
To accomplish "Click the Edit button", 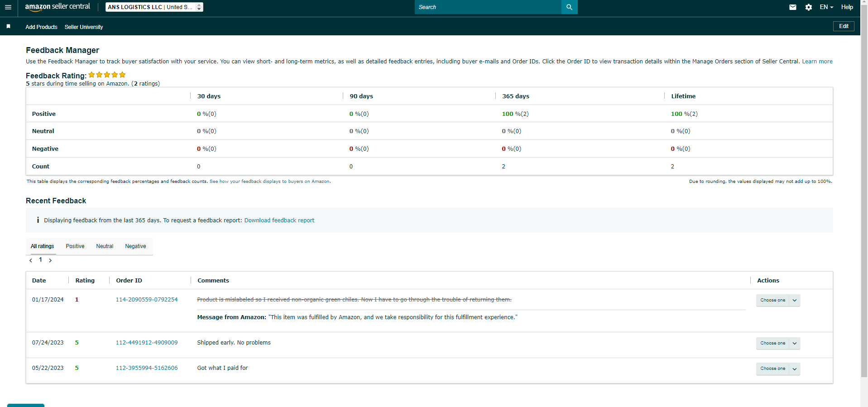I will pos(844,26).
